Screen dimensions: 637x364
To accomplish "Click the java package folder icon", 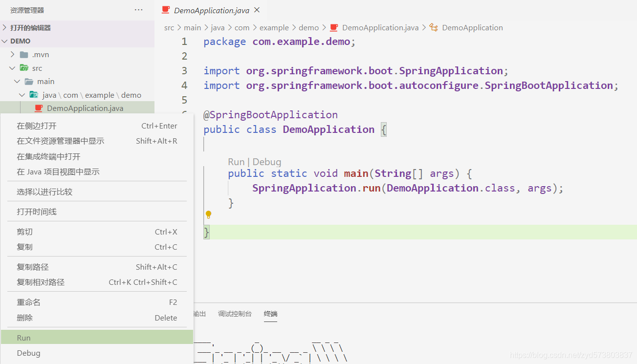I will pos(34,95).
